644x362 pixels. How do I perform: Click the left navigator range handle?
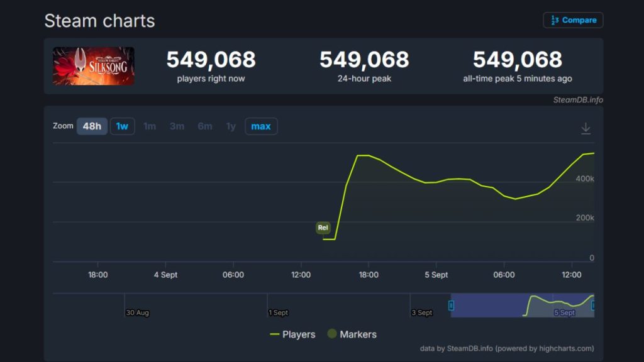[451, 305]
